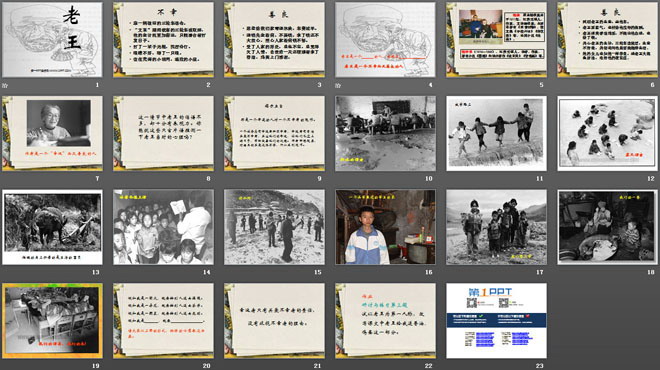Click slide number label 19
This screenshot has height=370, width=660.
tap(96, 366)
